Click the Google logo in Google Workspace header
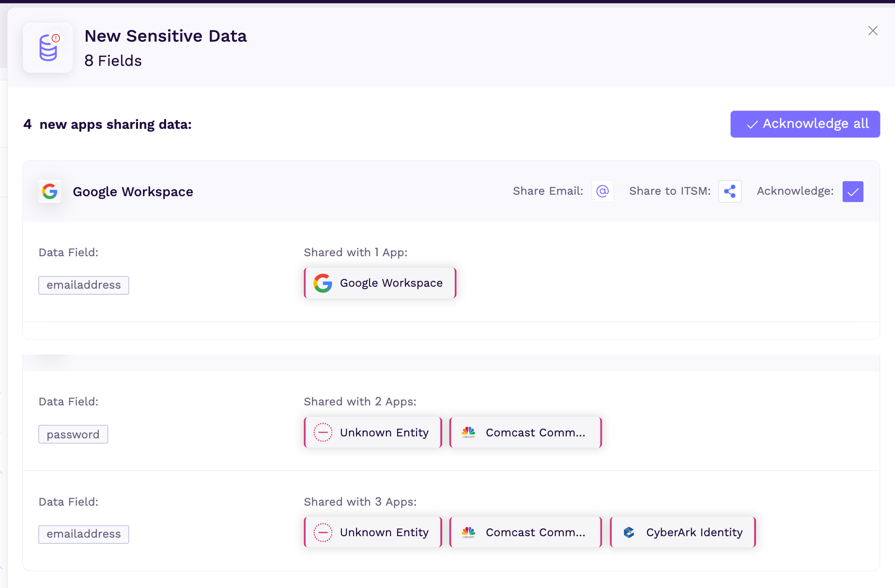 pyautogui.click(x=50, y=192)
